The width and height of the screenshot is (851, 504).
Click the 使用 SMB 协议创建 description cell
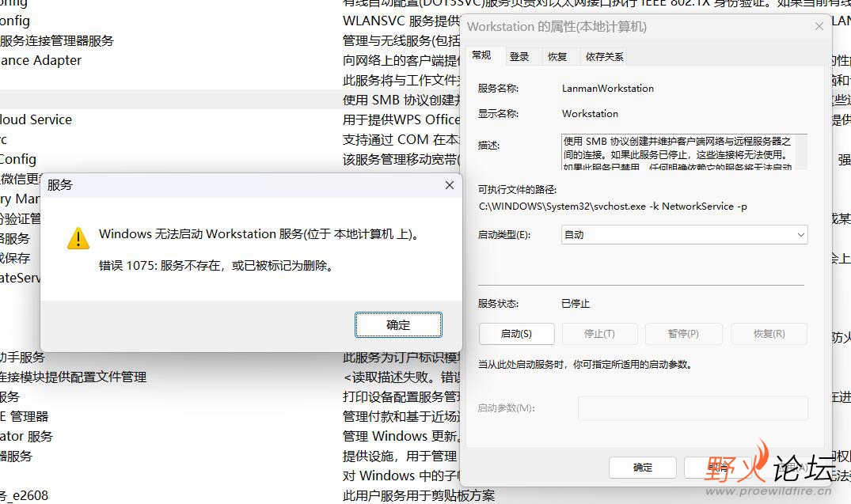[401, 100]
